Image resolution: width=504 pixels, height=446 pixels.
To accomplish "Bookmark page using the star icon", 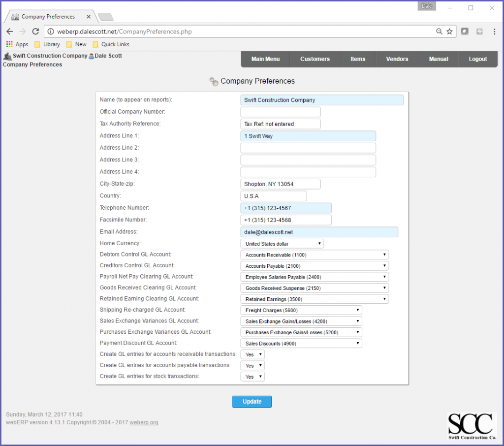I will (449, 32).
